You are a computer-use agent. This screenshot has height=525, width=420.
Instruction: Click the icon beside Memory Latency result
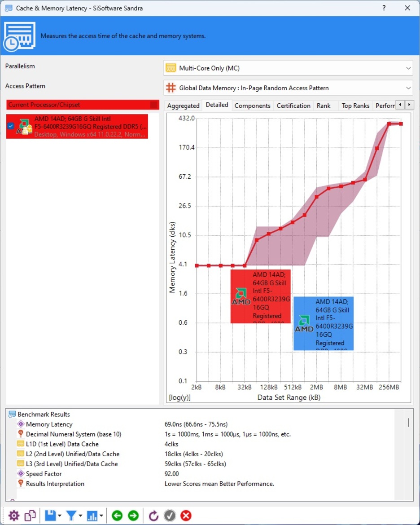coord(21,424)
